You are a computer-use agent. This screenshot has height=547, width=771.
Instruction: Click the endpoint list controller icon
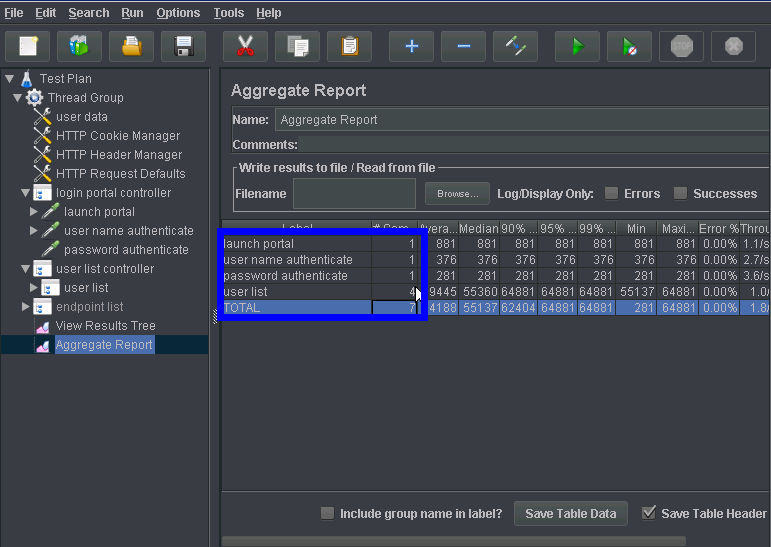click(x=42, y=307)
